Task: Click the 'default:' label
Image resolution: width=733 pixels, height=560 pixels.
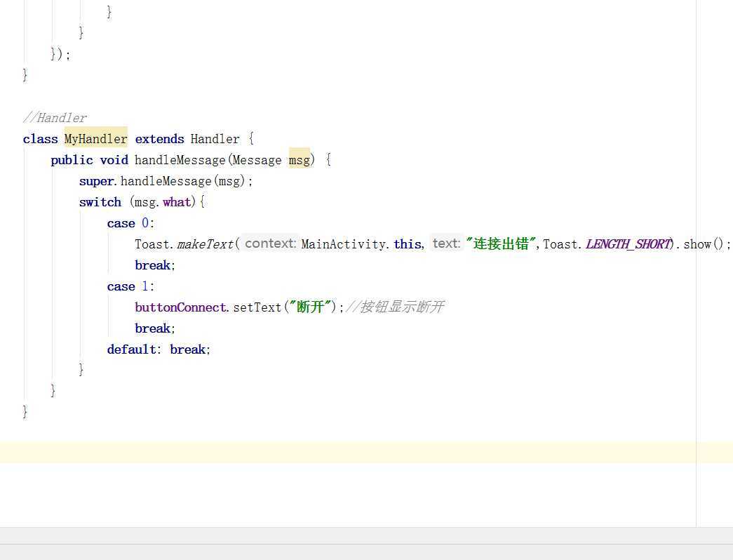Action: (134, 349)
